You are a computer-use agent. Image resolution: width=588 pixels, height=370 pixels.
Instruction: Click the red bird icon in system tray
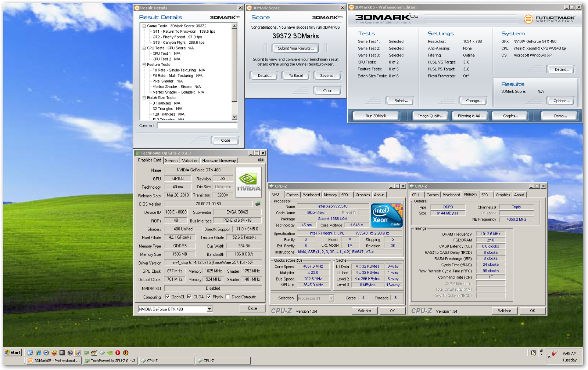click(555, 353)
